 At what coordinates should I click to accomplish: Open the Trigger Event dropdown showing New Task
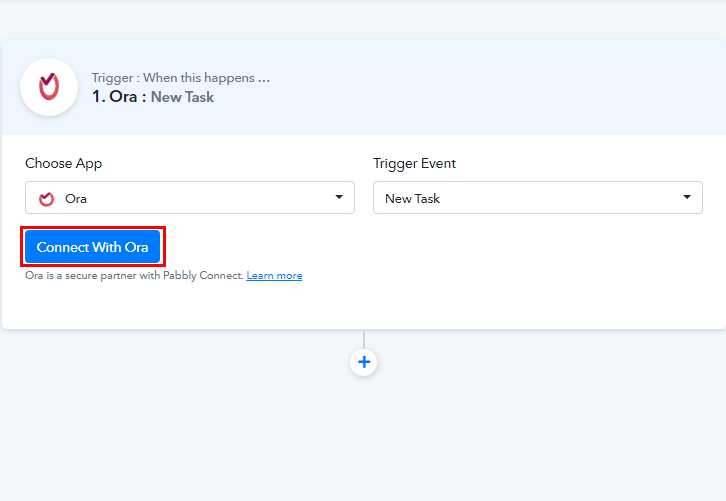(x=538, y=198)
